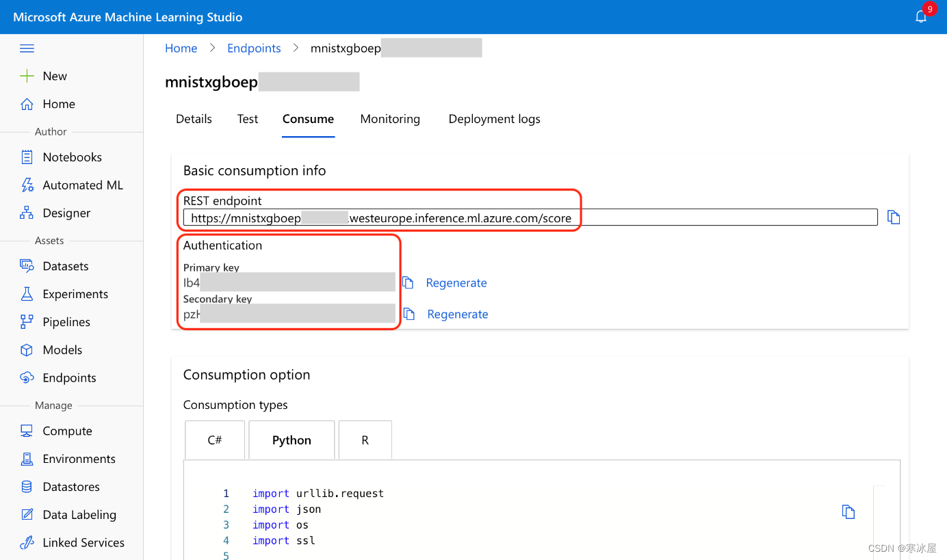Image resolution: width=947 pixels, height=560 pixels.
Task: Open Pipelines from the sidebar
Action: click(x=66, y=322)
